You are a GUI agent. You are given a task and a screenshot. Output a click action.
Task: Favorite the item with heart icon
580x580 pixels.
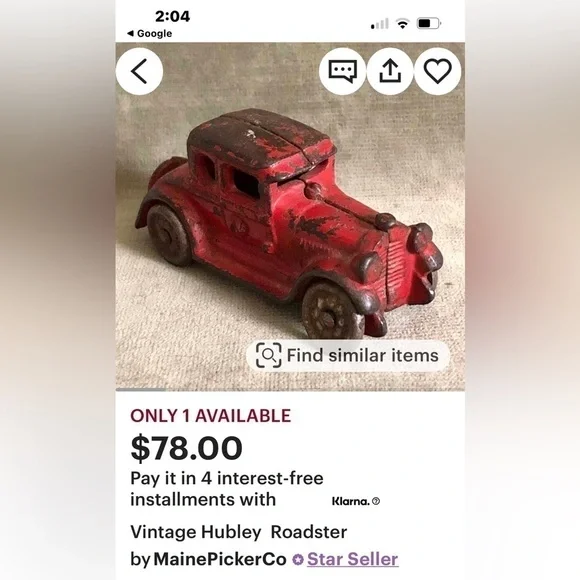click(x=438, y=71)
